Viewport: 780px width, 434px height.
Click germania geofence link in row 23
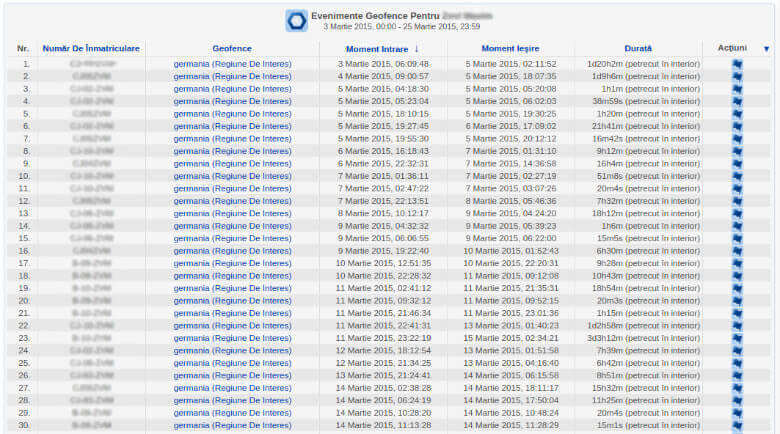[232, 338]
